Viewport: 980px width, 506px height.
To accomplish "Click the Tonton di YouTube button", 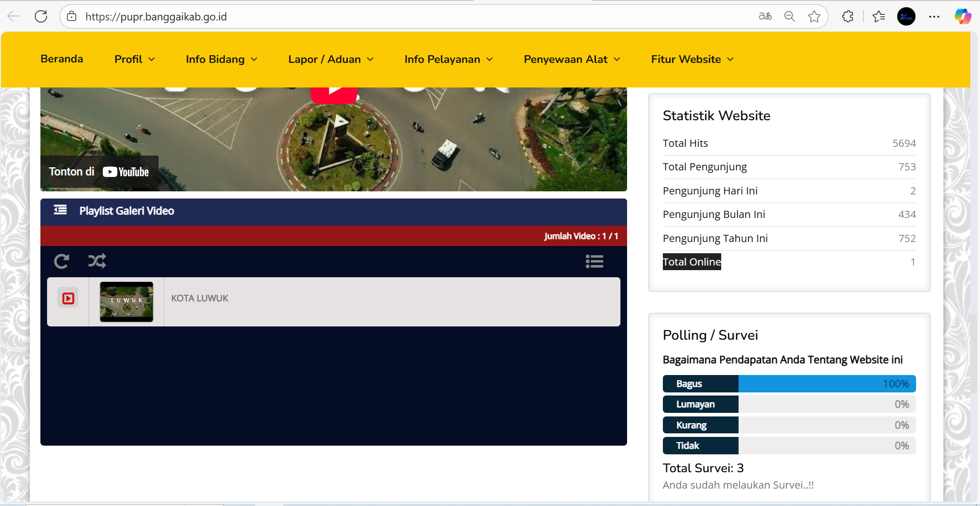I will (x=99, y=171).
